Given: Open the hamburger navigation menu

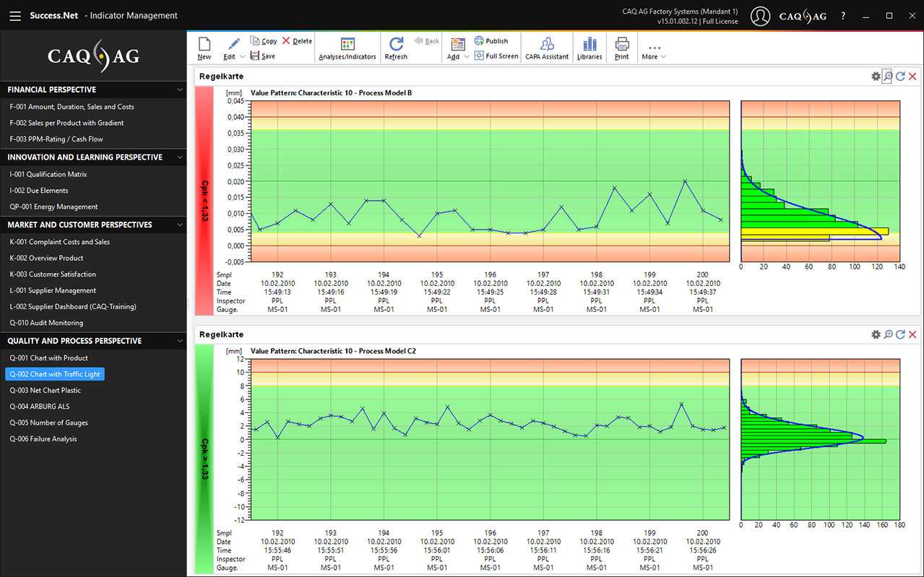Looking at the screenshot, I should 14,16.
